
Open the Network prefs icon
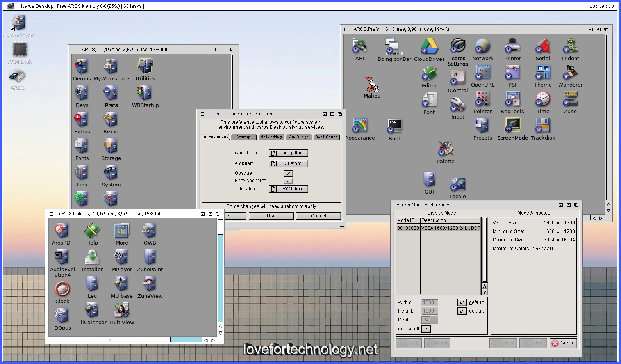(x=482, y=46)
